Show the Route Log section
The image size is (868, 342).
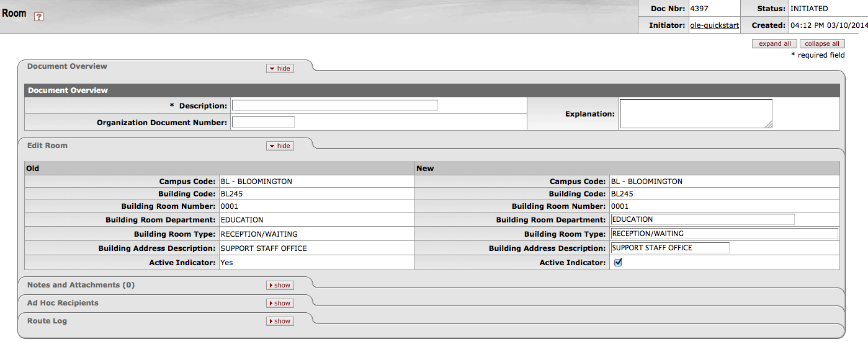point(280,321)
